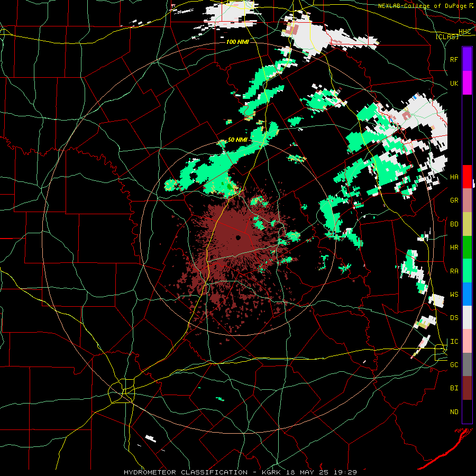This screenshot has width=476, height=476.
Task: Click the GR legend label
Action: [x=454, y=200]
